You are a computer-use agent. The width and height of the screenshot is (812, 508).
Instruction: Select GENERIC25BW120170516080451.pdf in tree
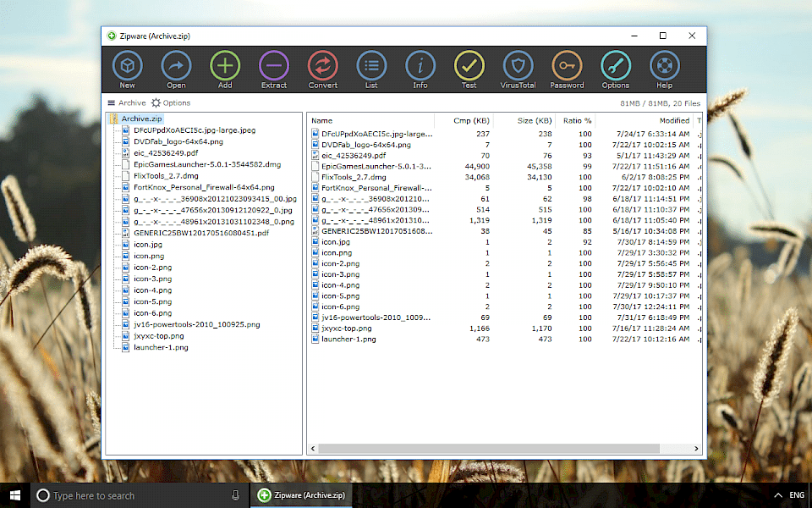(x=201, y=233)
